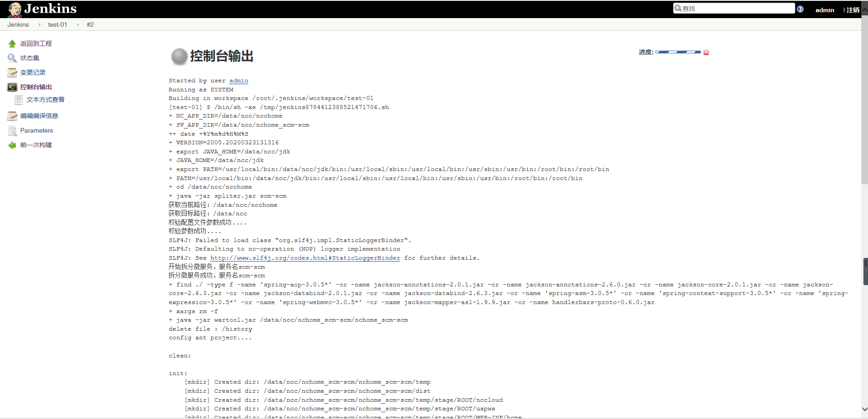Open the admin link in Started by user line
The image size is (868, 419).
239,81
